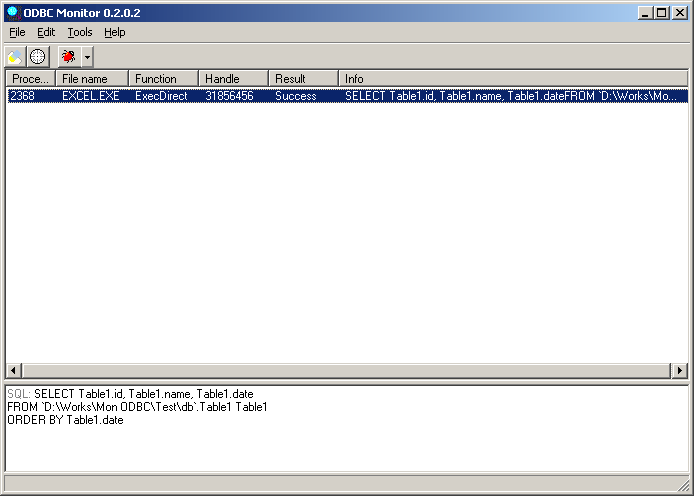Click the SQL: label in detail pane
Image resolution: width=694 pixels, height=496 pixels.
coord(19,394)
